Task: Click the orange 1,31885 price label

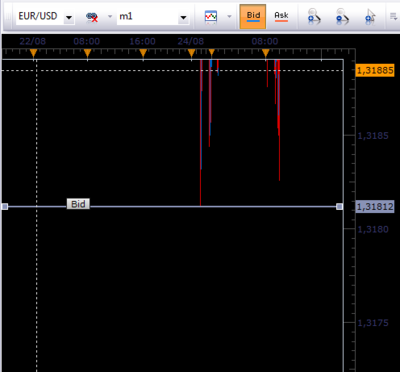Action: click(x=375, y=71)
